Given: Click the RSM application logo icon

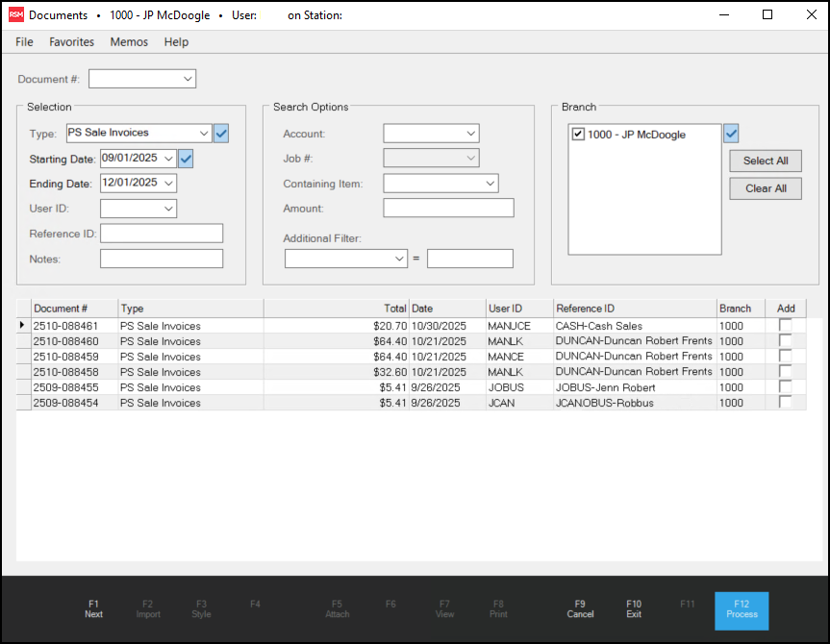Looking at the screenshot, I should point(16,14).
